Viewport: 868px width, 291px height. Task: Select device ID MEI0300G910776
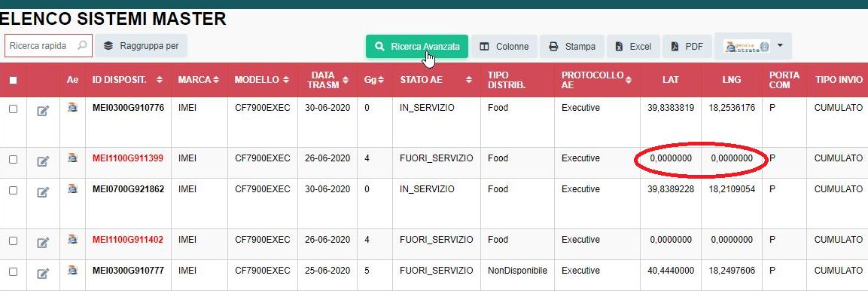129,108
